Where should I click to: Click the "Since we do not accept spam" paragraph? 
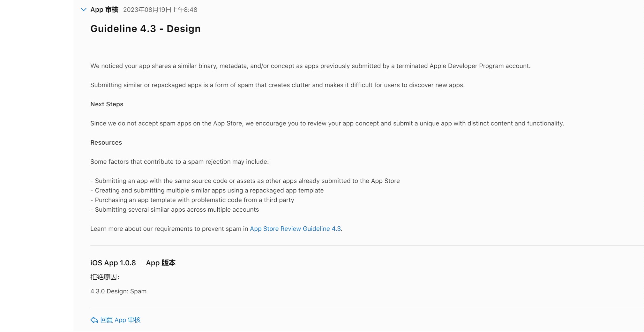click(327, 123)
